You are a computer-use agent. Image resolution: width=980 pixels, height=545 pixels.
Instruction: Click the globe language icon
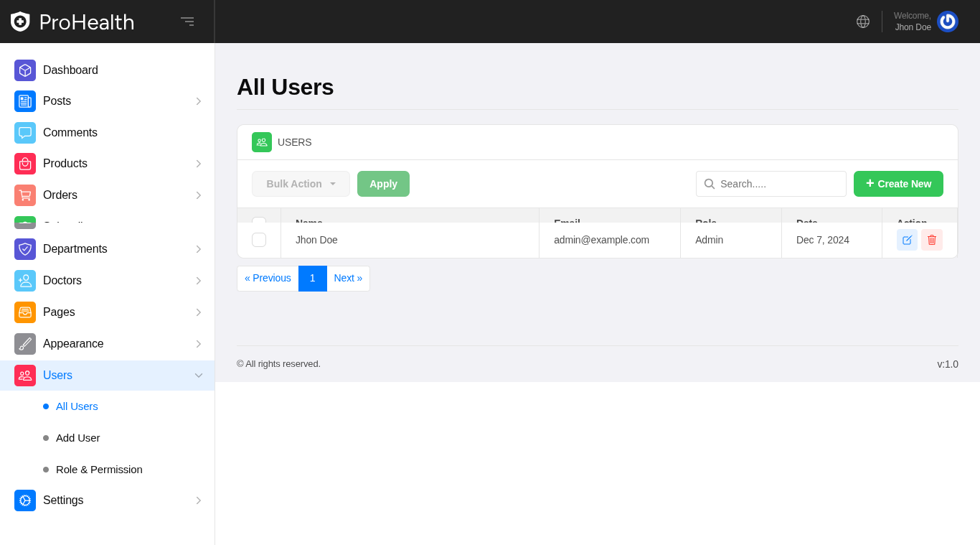pyautogui.click(x=863, y=22)
